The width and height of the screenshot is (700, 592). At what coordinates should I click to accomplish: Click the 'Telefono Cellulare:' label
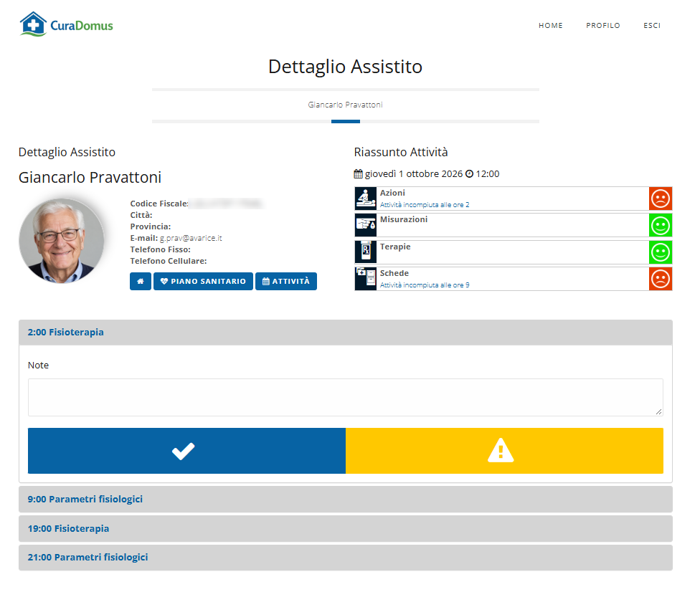pos(169,261)
